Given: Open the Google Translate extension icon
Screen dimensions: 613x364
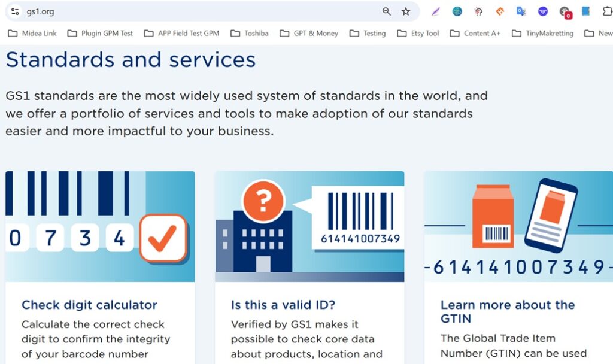Looking at the screenshot, I should [521, 11].
